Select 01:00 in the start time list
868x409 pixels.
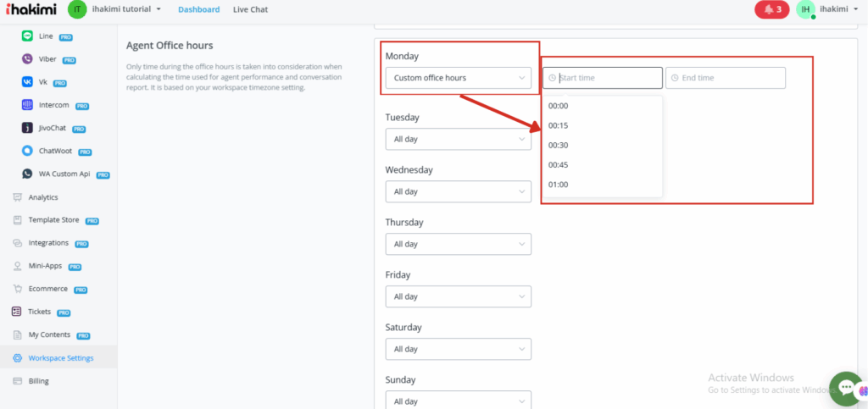(559, 185)
